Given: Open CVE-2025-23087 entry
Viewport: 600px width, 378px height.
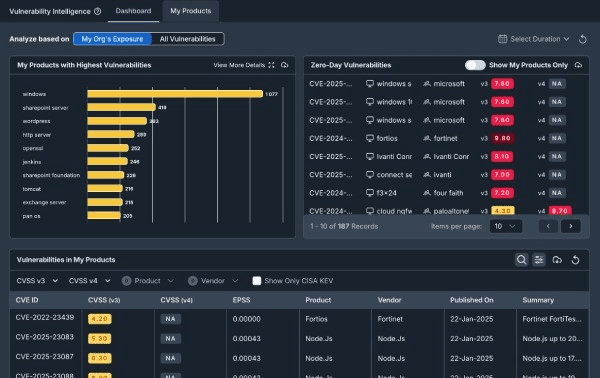Looking at the screenshot, I should tap(45, 357).
